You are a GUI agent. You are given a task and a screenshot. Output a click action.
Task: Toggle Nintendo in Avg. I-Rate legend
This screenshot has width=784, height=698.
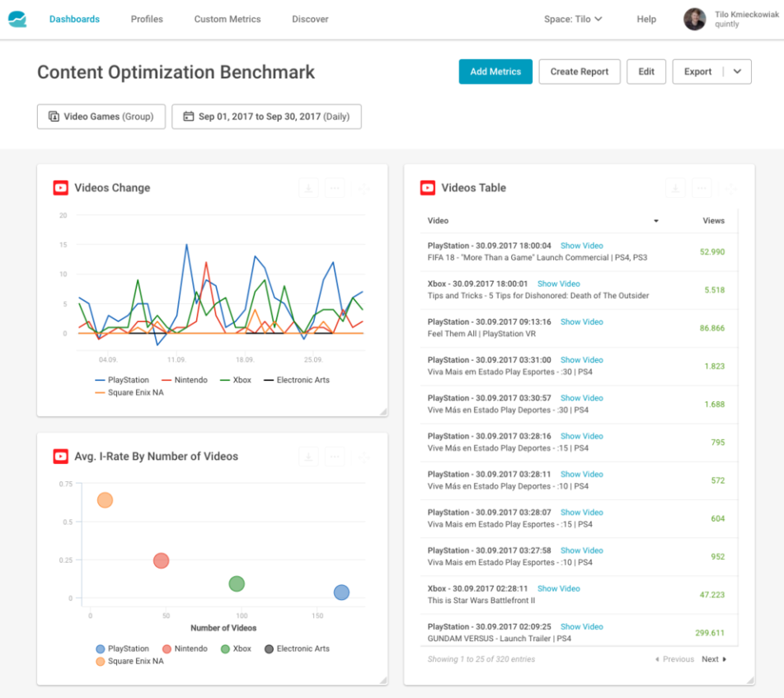pyautogui.click(x=185, y=649)
